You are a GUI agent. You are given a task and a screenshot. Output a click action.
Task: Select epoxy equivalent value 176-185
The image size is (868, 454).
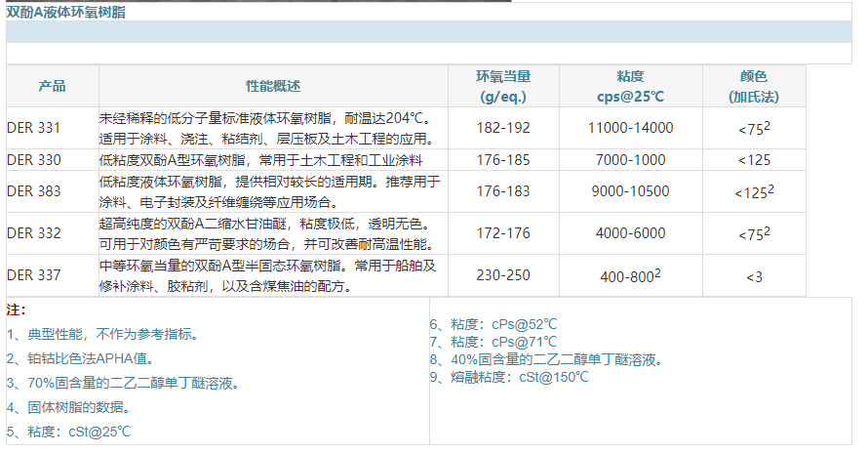coord(503,160)
